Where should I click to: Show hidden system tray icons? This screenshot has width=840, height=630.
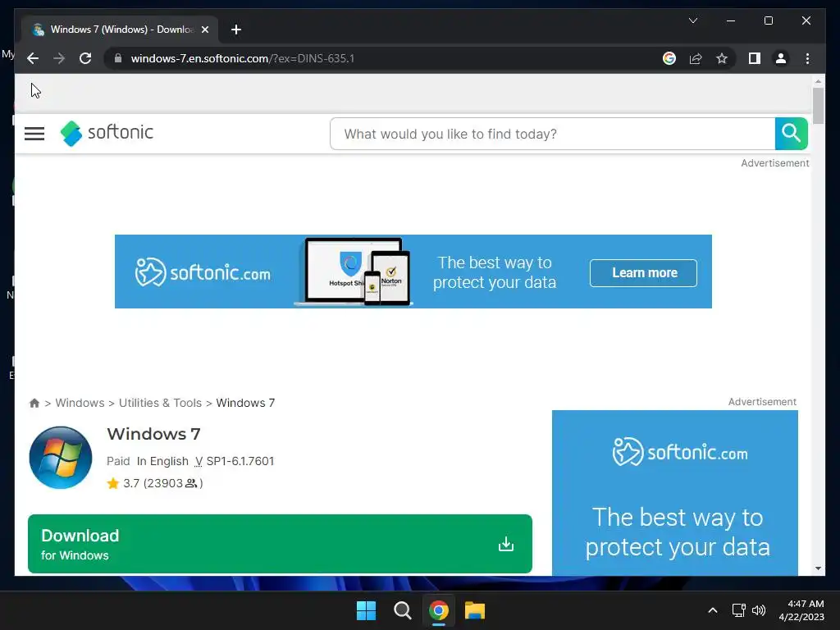(713, 610)
